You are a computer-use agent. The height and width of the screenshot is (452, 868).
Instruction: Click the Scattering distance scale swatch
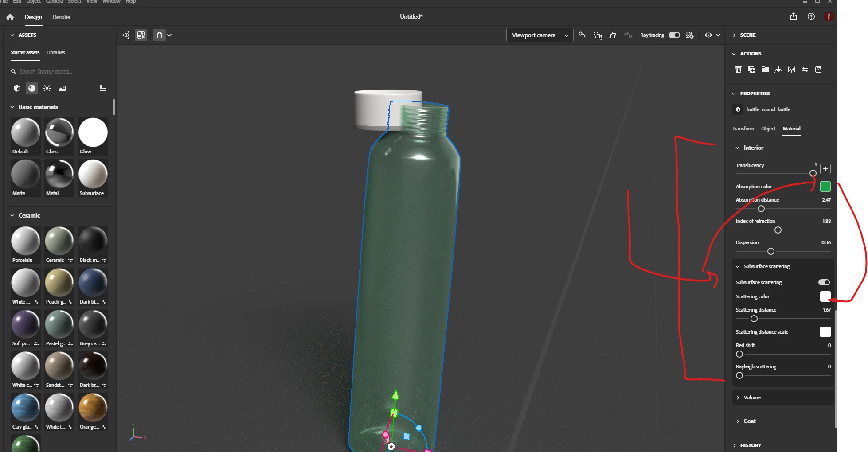pyautogui.click(x=825, y=332)
